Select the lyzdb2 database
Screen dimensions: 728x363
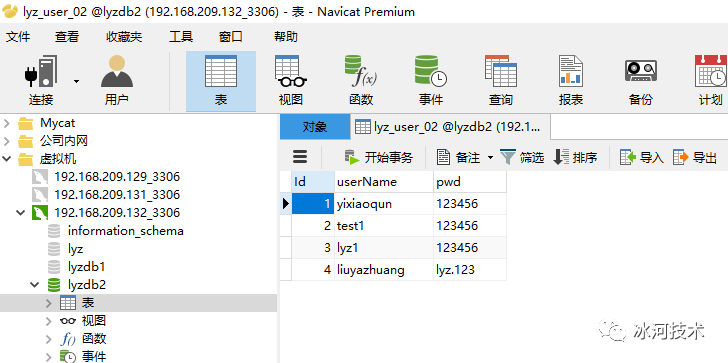tap(77, 285)
